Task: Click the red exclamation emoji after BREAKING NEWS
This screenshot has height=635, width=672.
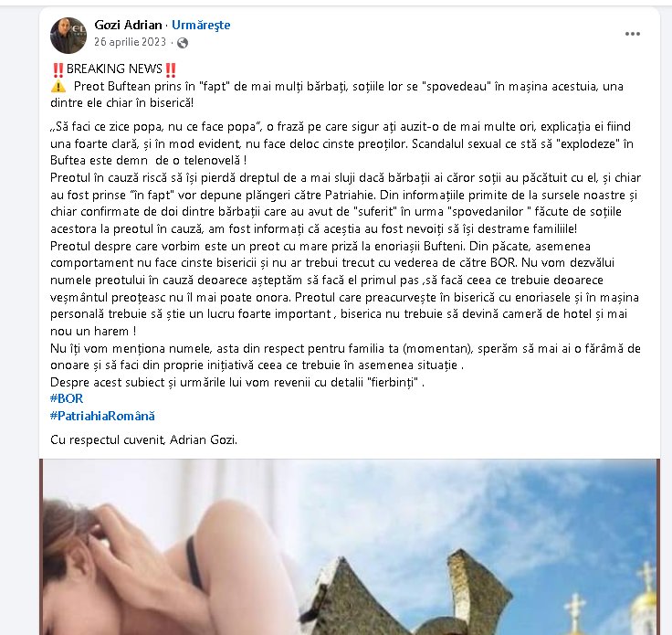Action: 171,69
